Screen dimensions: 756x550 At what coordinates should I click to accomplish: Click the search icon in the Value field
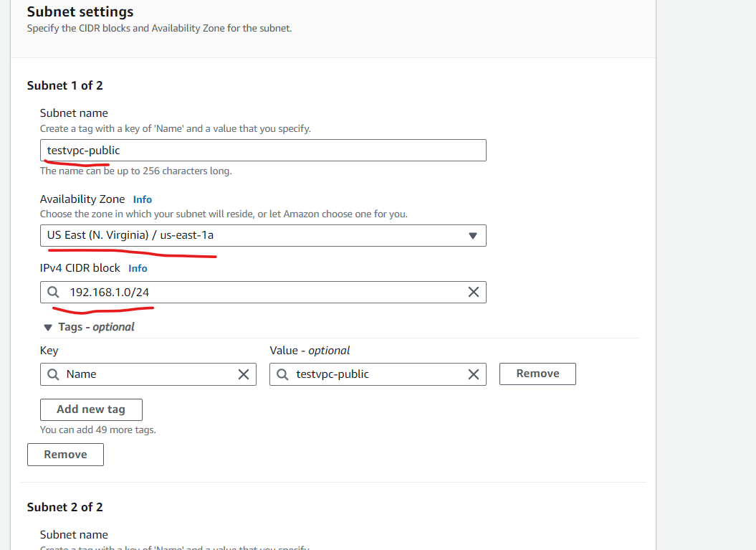282,374
